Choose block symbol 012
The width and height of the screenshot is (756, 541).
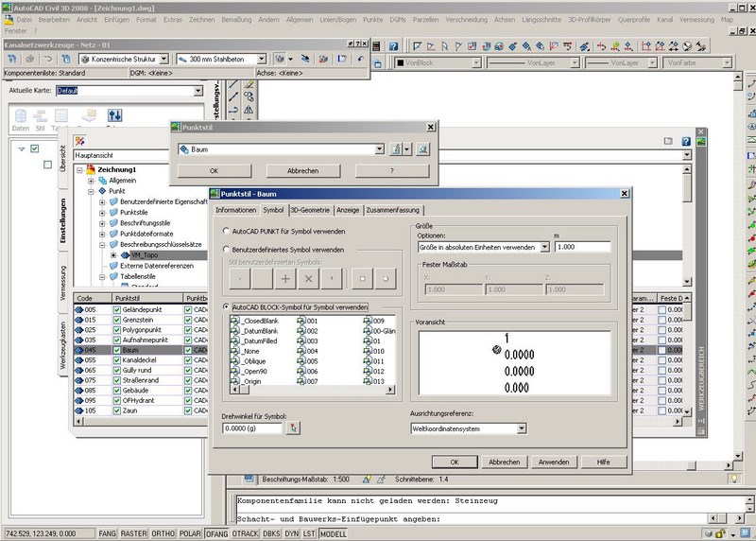coord(373,371)
